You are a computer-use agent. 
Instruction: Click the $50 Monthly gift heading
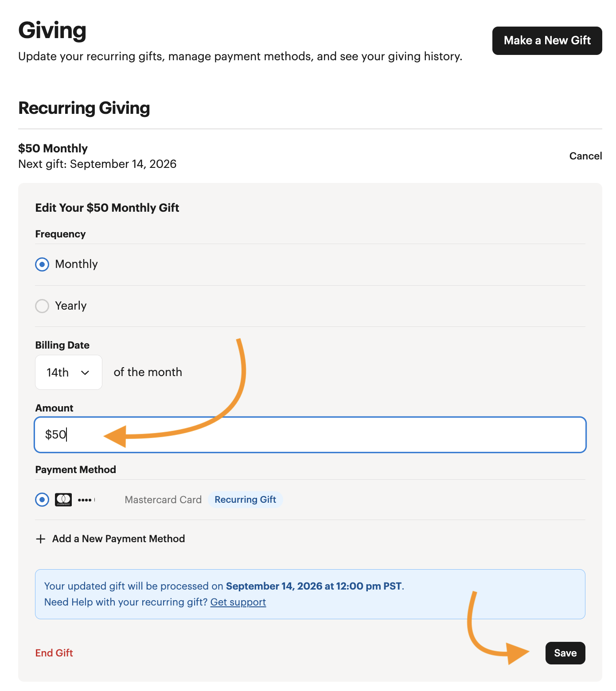point(53,148)
